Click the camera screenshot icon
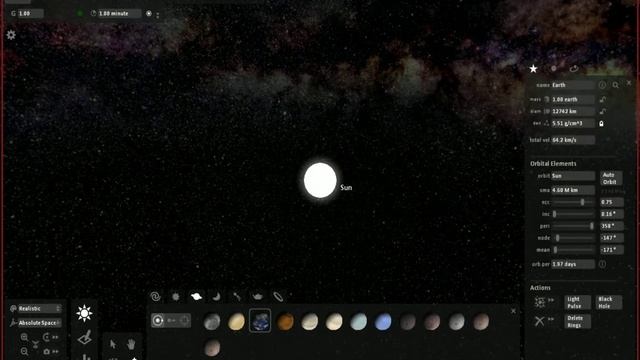640x360 pixels. coord(47,351)
